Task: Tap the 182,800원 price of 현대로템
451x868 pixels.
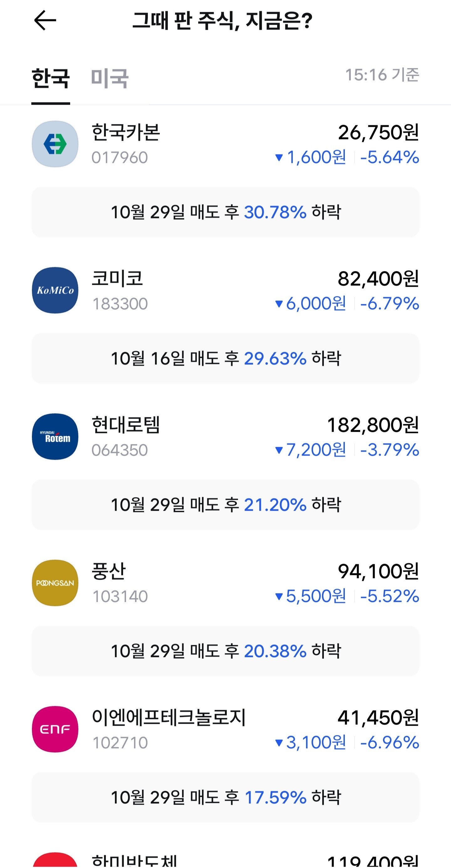Action: coord(373,425)
